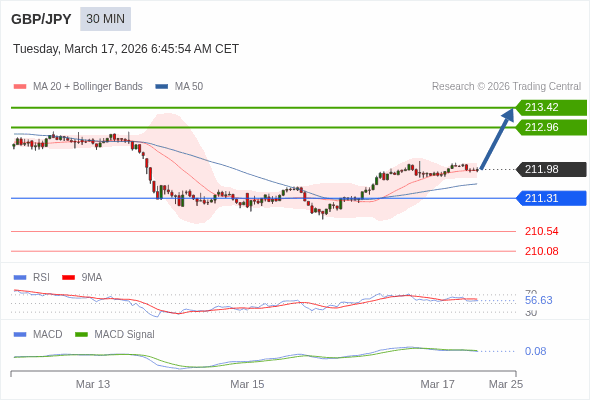Click the 211.98 current price tag
Image resolution: width=590 pixels, height=400 pixels.
click(x=551, y=169)
